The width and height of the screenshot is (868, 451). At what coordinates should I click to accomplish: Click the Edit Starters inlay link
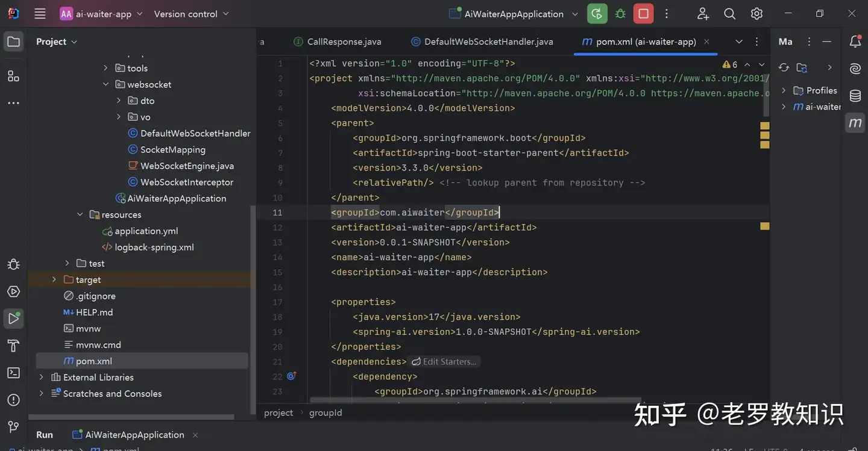(444, 361)
